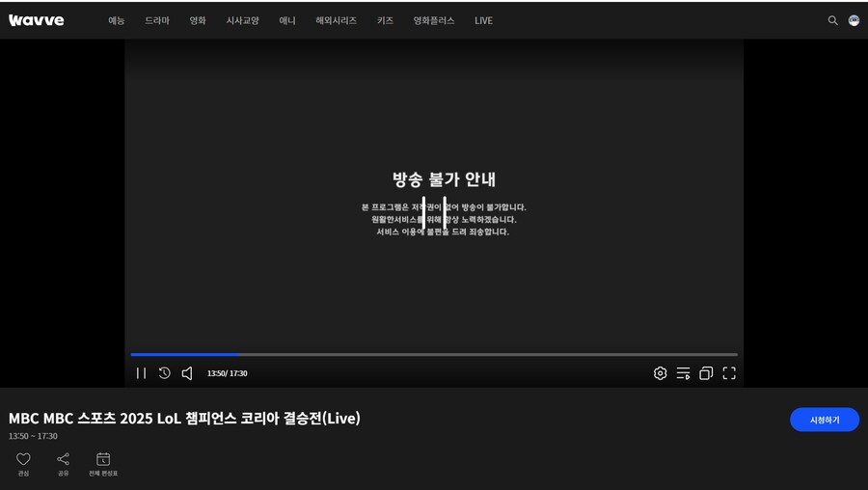Mute the player volume speaker icon

(187, 373)
